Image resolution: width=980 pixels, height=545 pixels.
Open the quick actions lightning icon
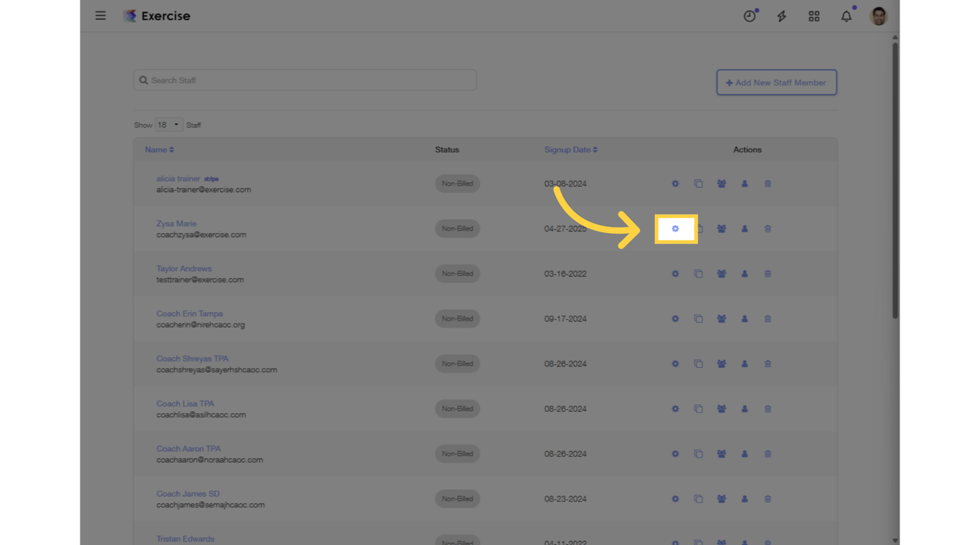[781, 15]
